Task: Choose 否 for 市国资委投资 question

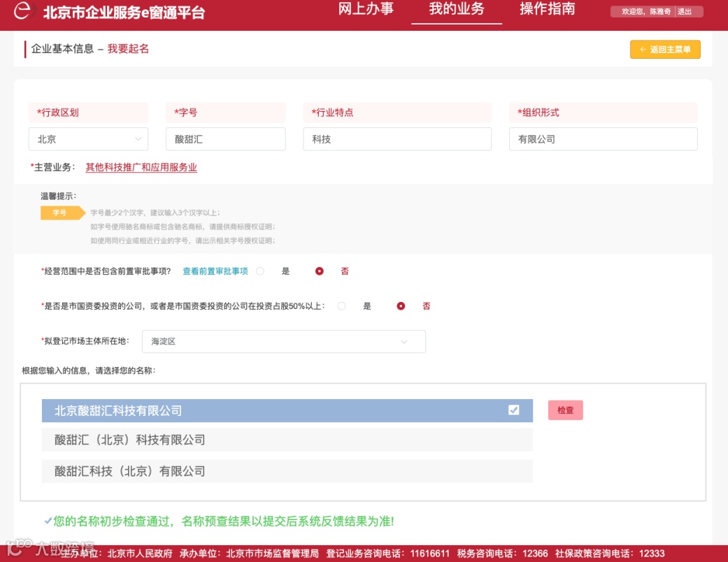Action: [x=401, y=306]
